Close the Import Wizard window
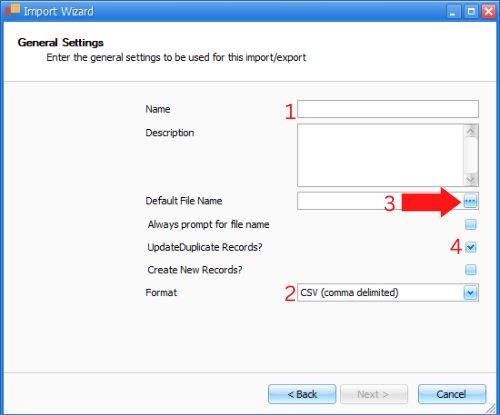500x415 pixels. tap(488, 12)
